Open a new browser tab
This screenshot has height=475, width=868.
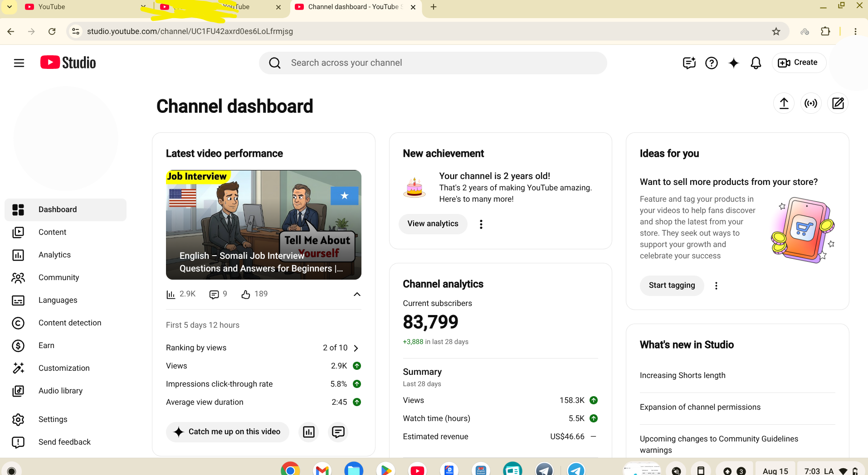click(434, 7)
